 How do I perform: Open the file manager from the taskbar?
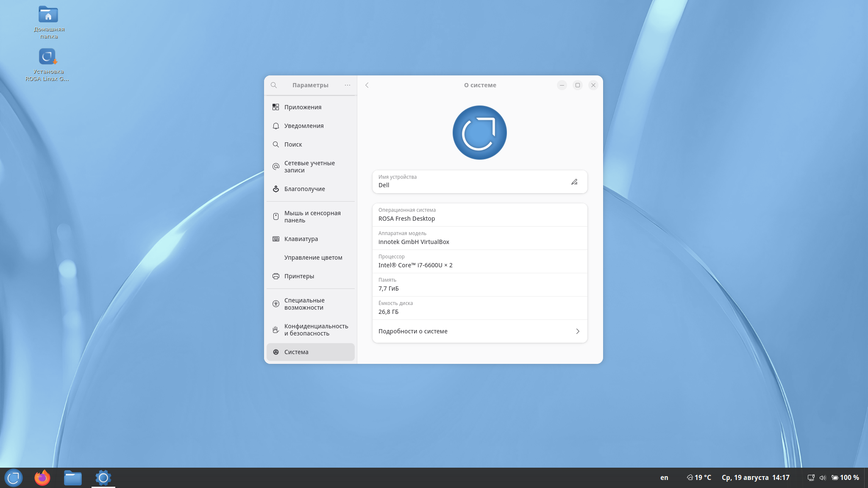(x=73, y=478)
